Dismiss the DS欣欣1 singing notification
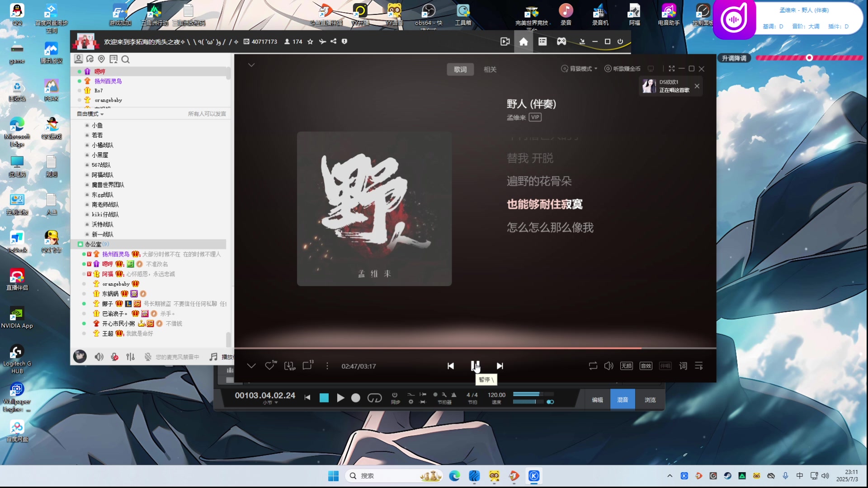This screenshot has width=868, height=488. [697, 86]
